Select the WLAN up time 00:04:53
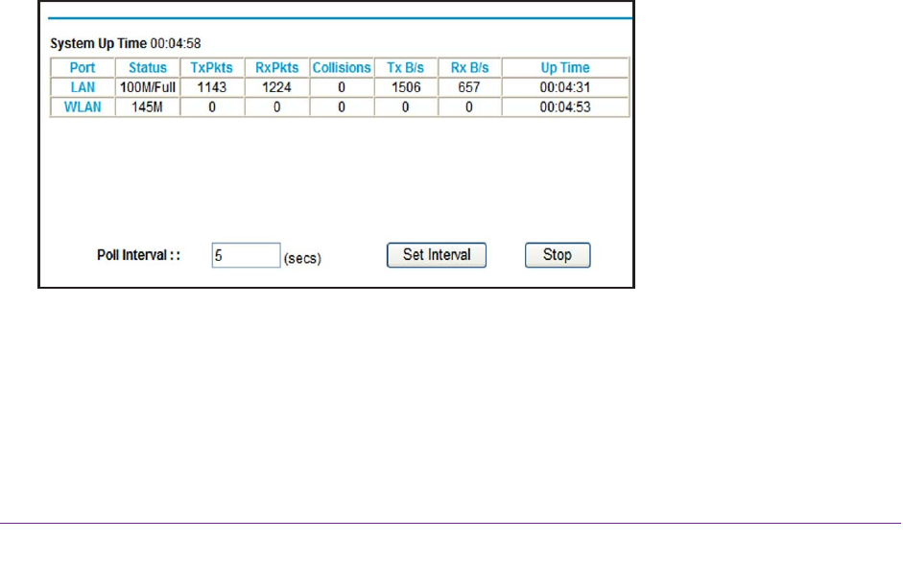Image resolution: width=903 pixels, height=588 pixels. [x=565, y=107]
